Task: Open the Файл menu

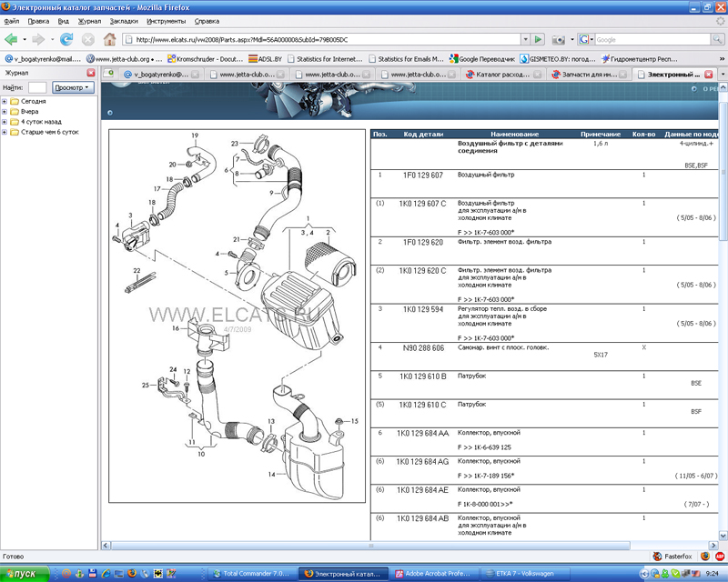Action: (12, 21)
